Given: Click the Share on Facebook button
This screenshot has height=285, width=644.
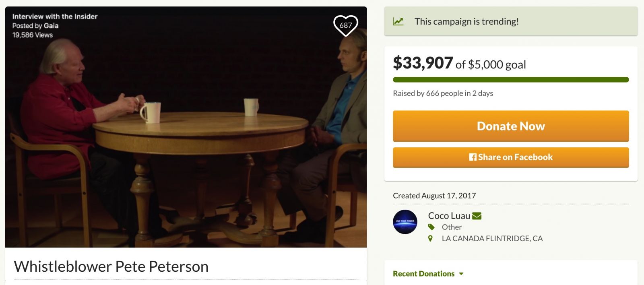Looking at the screenshot, I should point(511,157).
